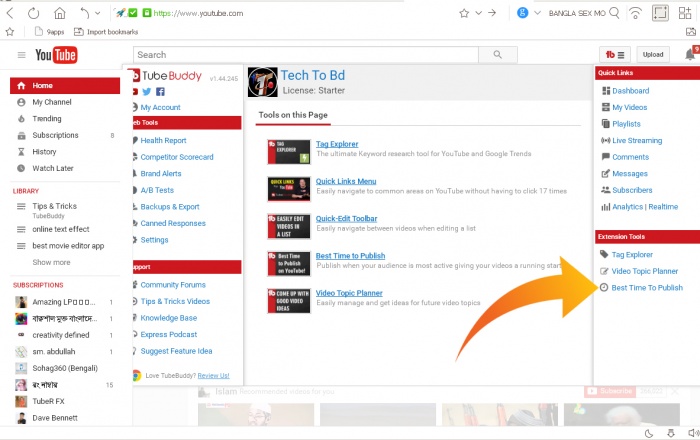This screenshot has height=440, width=700.
Task: Open the 9apps bookmark
Action: pyautogui.click(x=50, y=32)
